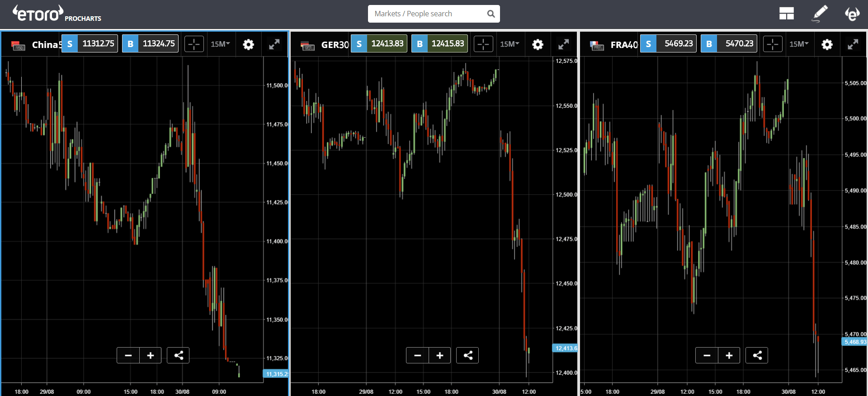Click the FRA40 instrument name

click(x=623, y=45)
